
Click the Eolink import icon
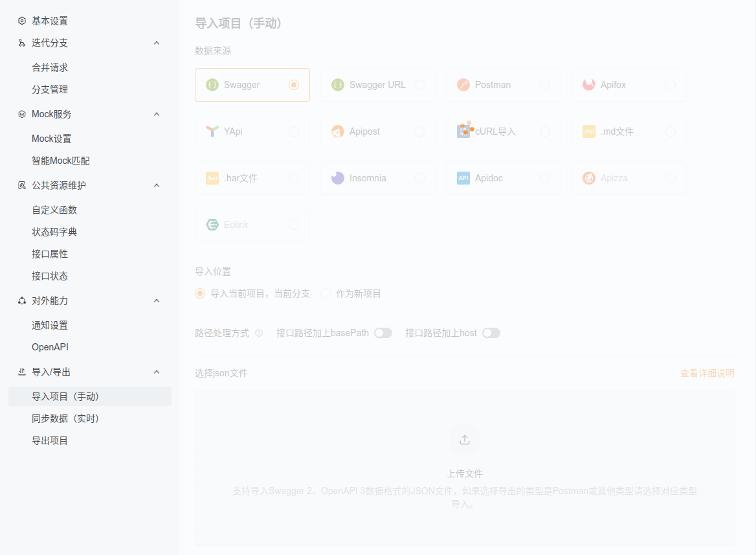(x=212, y=224)
